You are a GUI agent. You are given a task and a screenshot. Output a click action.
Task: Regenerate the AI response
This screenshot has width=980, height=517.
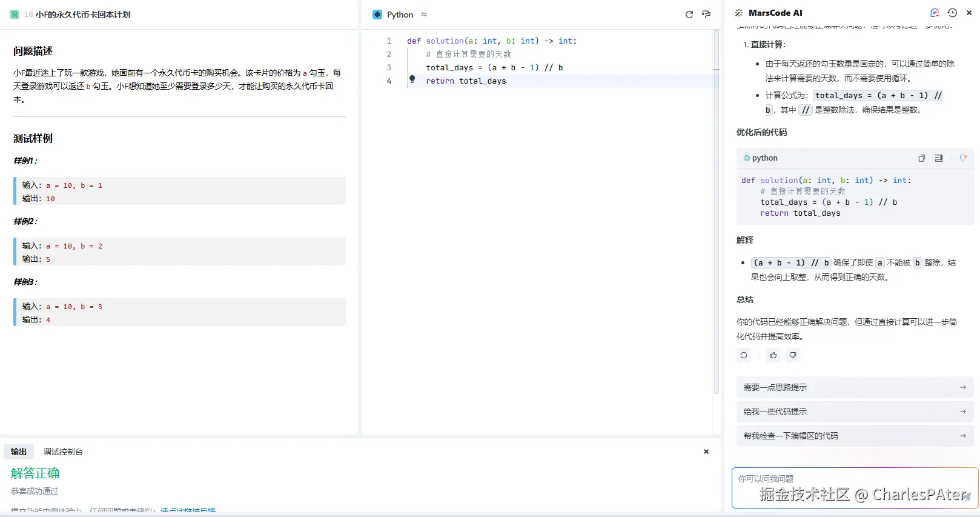744,356
